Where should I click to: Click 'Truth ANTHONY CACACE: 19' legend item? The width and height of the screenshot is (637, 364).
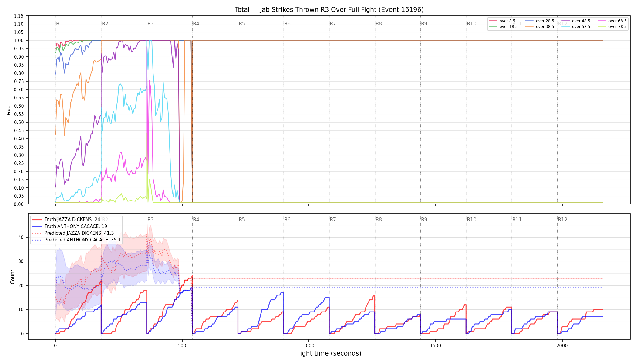pyautogui.click(x=69, y=226)
